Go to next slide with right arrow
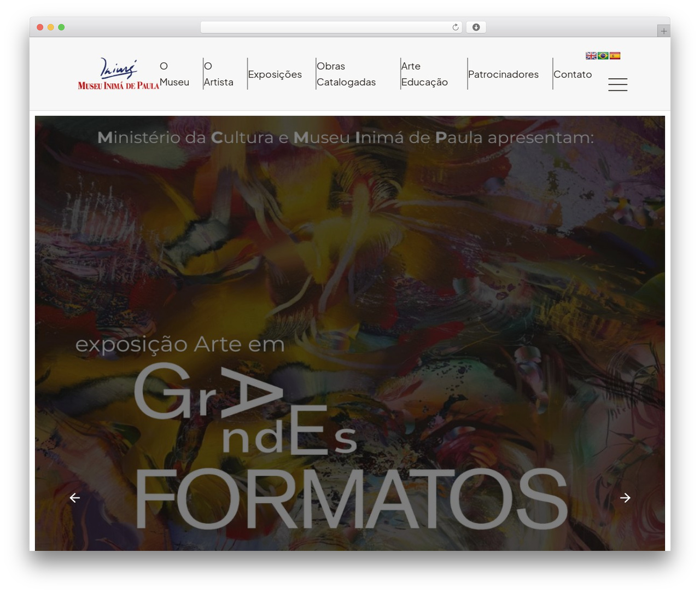700x593 pixels. (625, 498)
